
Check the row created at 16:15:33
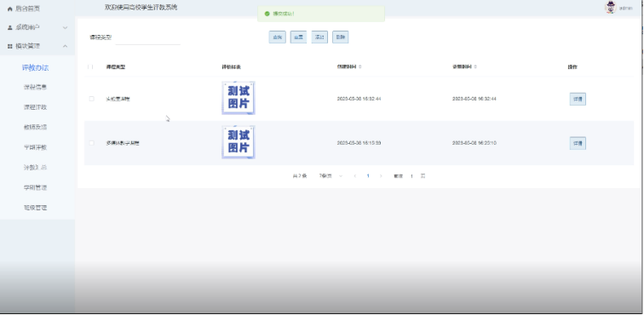[x=92, y=143]
